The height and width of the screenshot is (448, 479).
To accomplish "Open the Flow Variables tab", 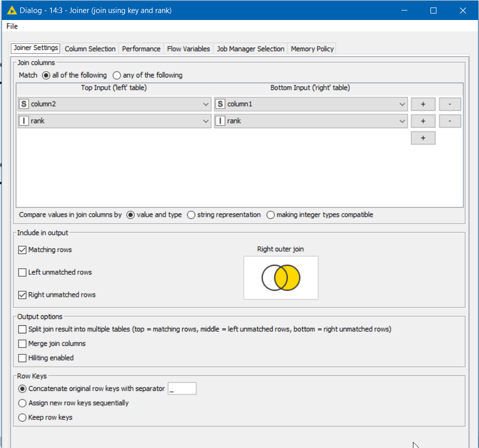I will [x=188, y=49].
